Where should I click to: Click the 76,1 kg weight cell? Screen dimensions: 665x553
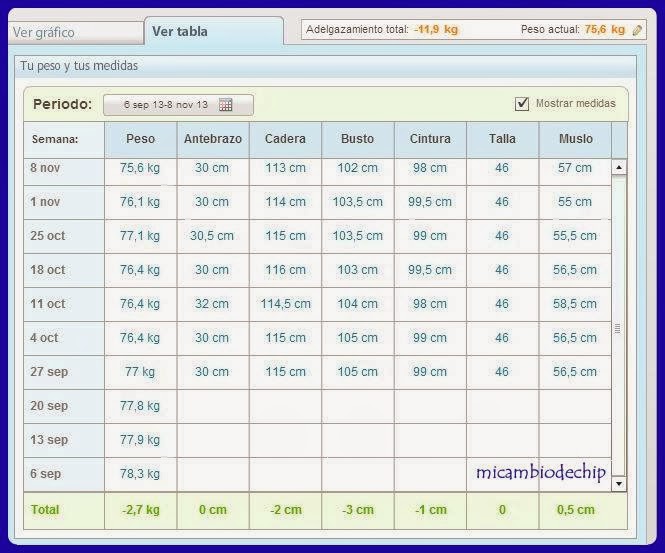140,202
